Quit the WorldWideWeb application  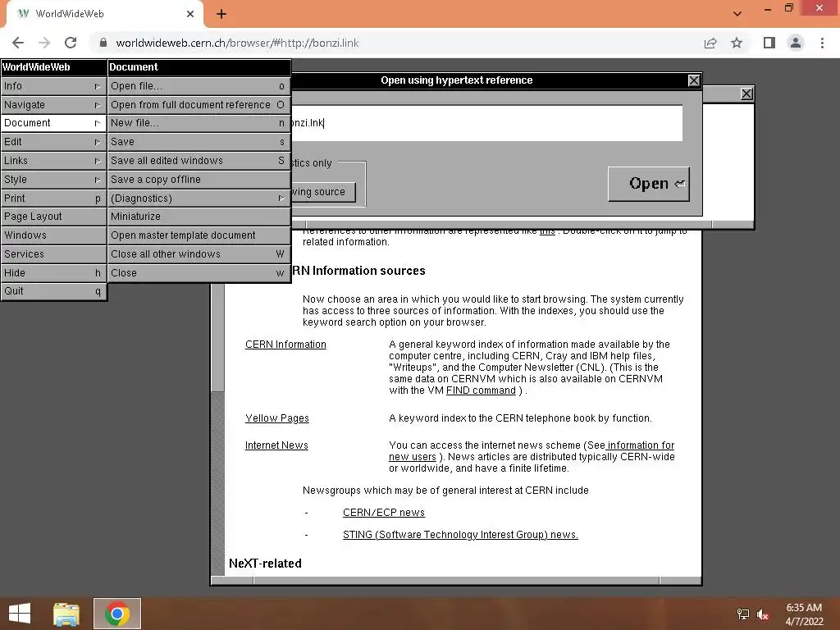pos(53,291)
